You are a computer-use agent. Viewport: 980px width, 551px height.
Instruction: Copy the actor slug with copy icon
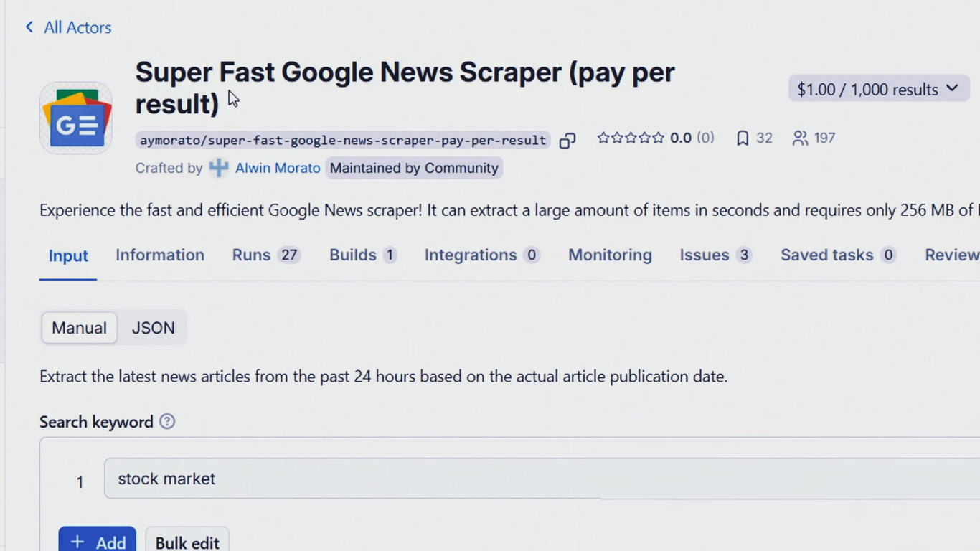(567, 140)
